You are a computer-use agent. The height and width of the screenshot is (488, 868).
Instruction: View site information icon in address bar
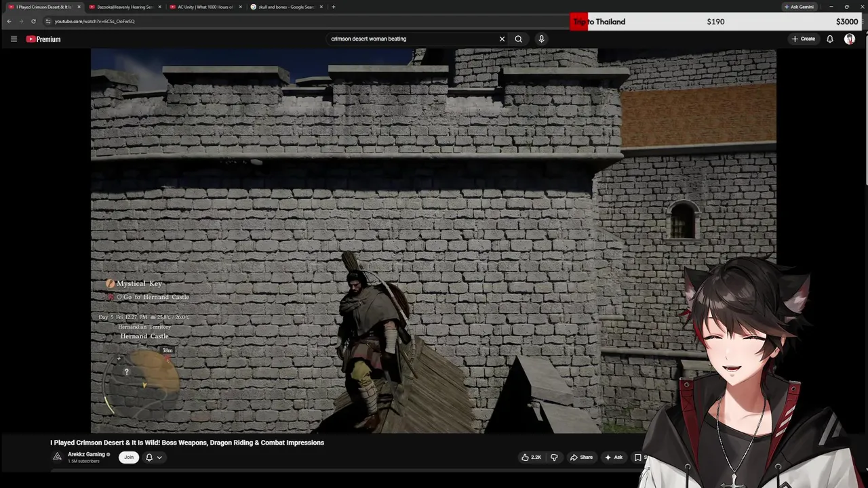click(x=47, y=21)
